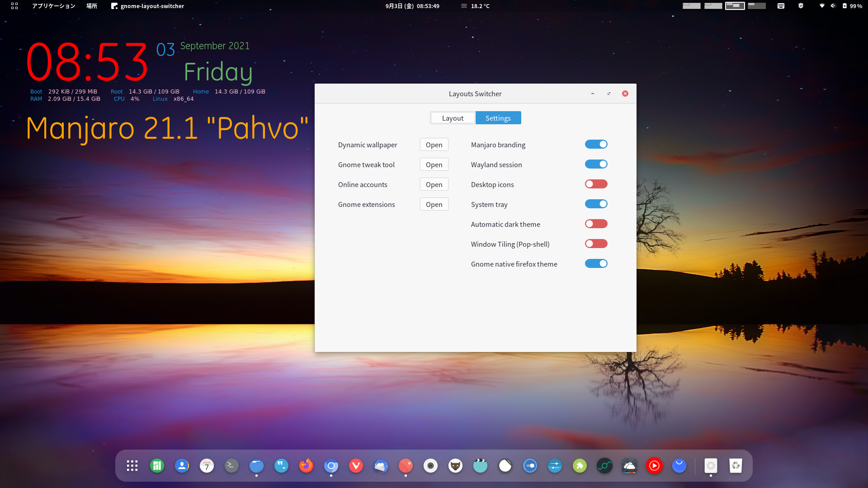Switch to the Layout tab

[x=453, y=118]
